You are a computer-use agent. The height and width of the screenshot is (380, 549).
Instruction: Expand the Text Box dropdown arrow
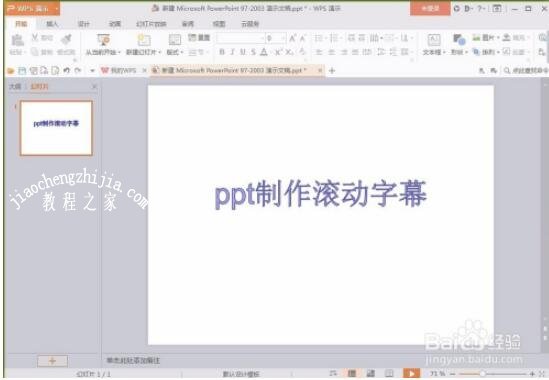(444, 53)
